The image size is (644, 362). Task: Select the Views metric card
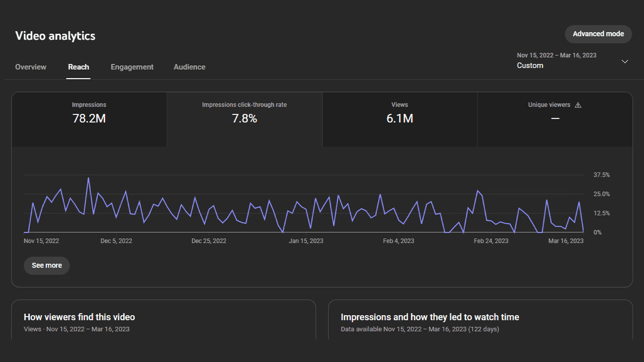click(x=400, y=119)
